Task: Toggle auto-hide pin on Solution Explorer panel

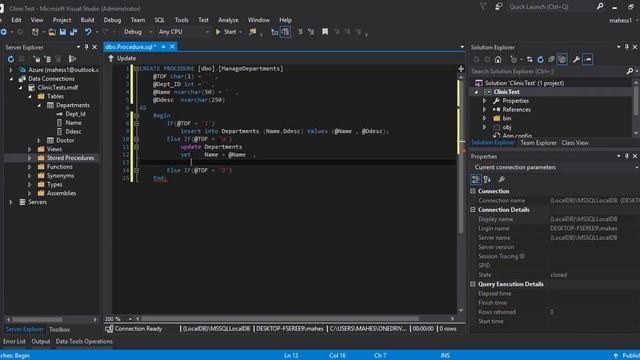Action: point(627,47)
